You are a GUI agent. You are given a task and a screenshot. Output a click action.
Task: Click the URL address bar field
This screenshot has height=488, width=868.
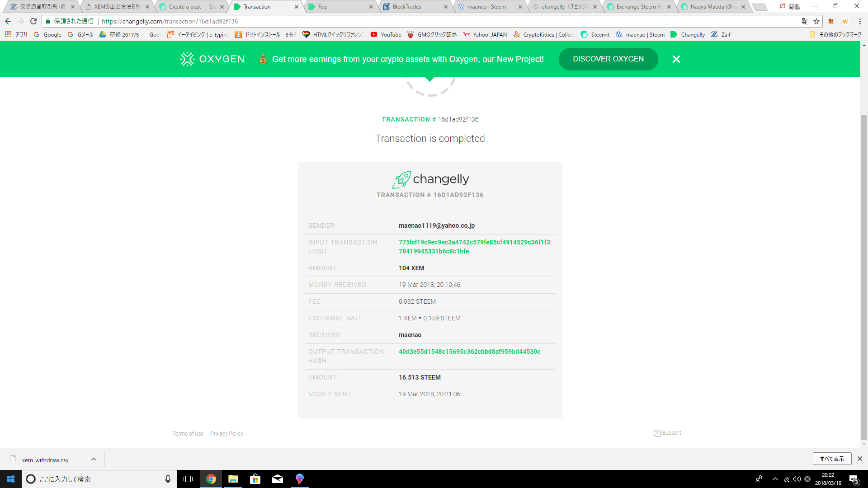pos(407,21)
